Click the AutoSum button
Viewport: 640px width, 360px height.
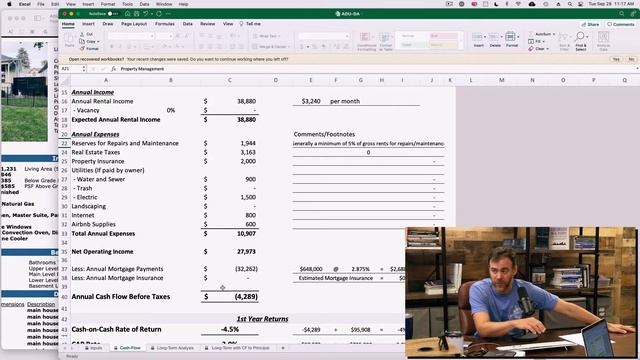[x=540, y=34]
